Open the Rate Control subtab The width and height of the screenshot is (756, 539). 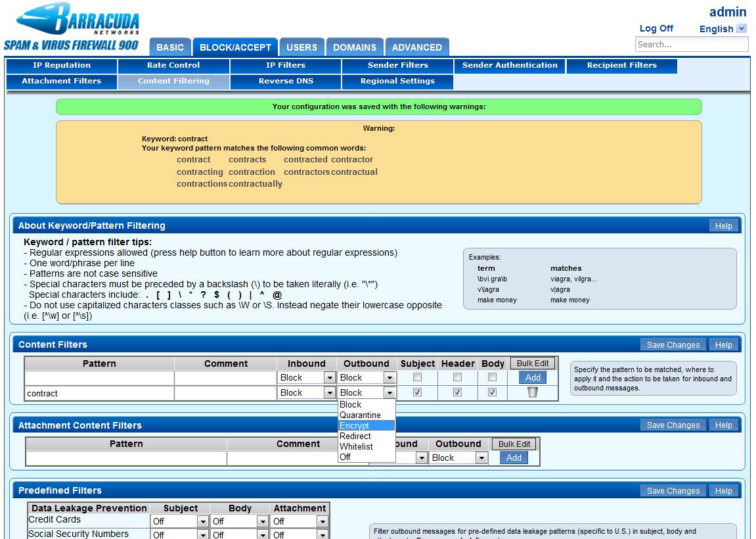click(173, 66)
